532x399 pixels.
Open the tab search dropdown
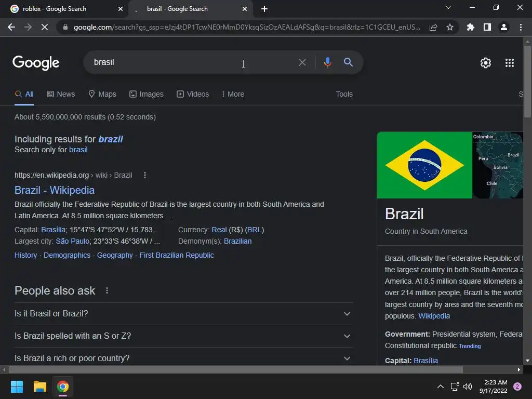coord(448,7)
